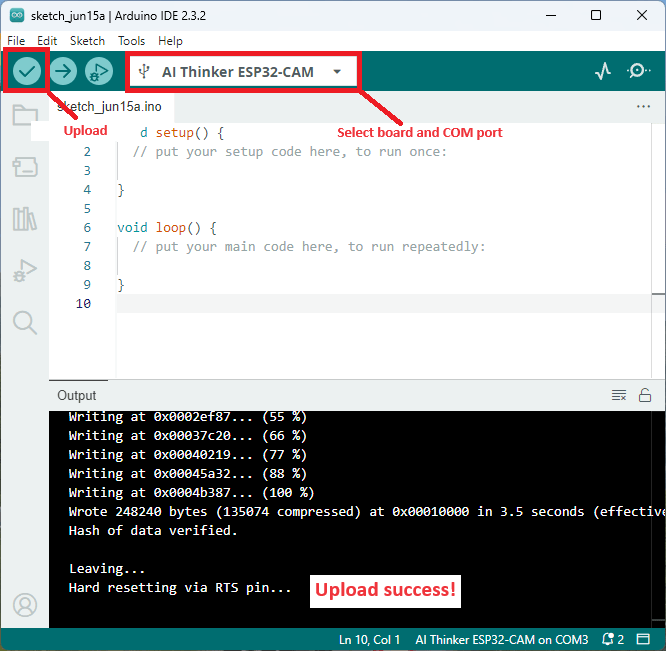
Task: Open the Serial Plotter
Action: (602, 71)
